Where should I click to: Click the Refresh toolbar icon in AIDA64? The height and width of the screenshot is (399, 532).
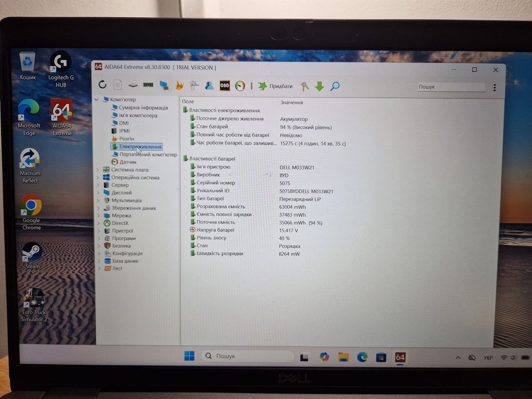coord(103,84)
